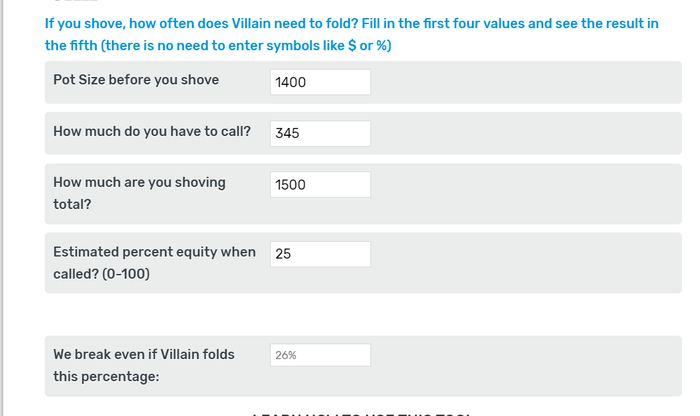Click the 'We break even if Villain folds' label
This screenshot has height=416, width=700.
tap(153, 354)
